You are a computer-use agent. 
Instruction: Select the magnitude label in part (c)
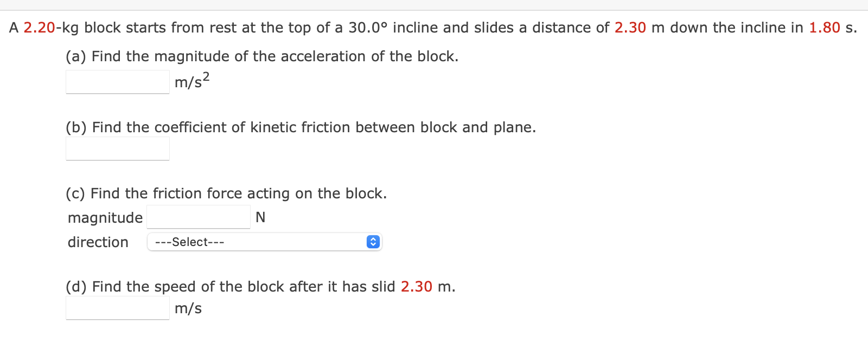tap(105, 217)
